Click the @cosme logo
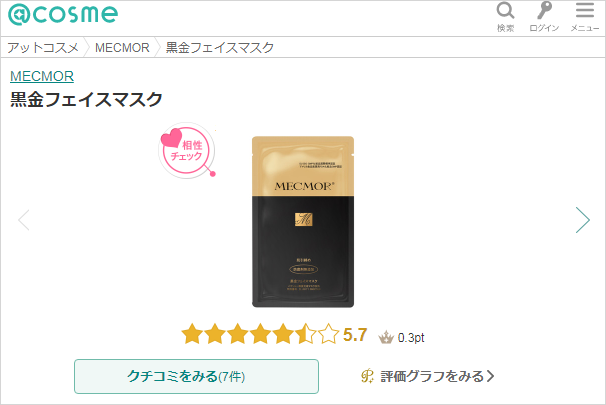 [x=63, y=15]
